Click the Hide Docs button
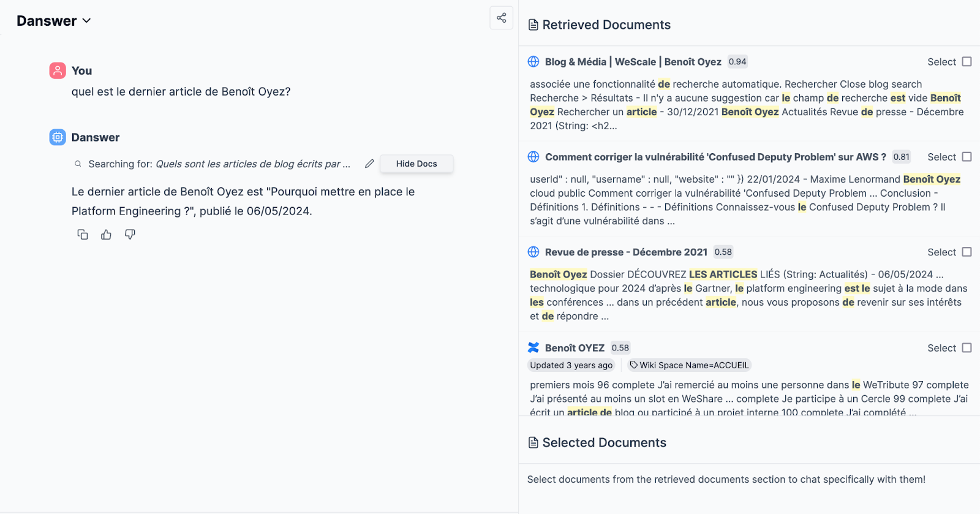The image size is (980, 514). 417,164
